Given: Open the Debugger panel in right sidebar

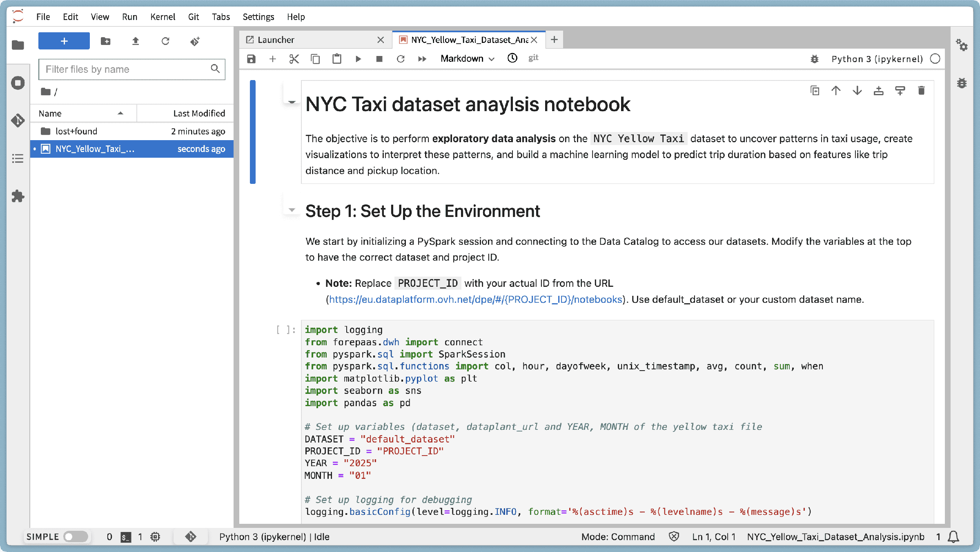Looking at the screenshot, I should coord(962,83).
